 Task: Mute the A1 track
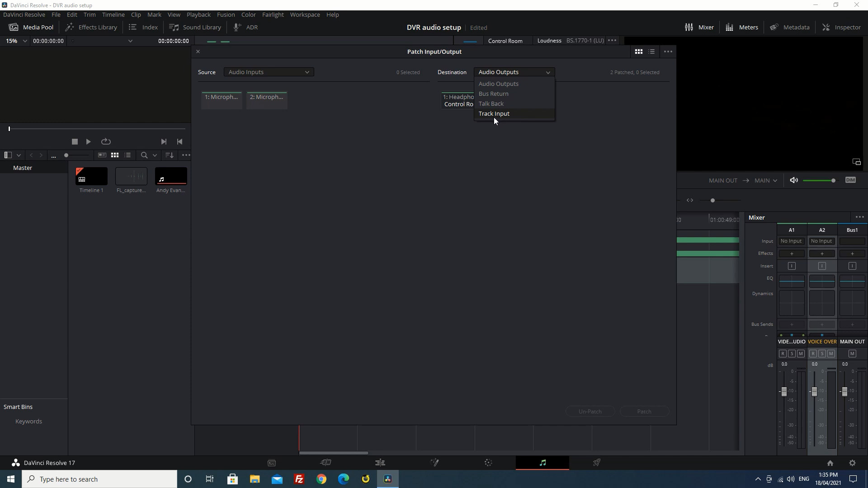pyautogui.click(x=801, y=354)
